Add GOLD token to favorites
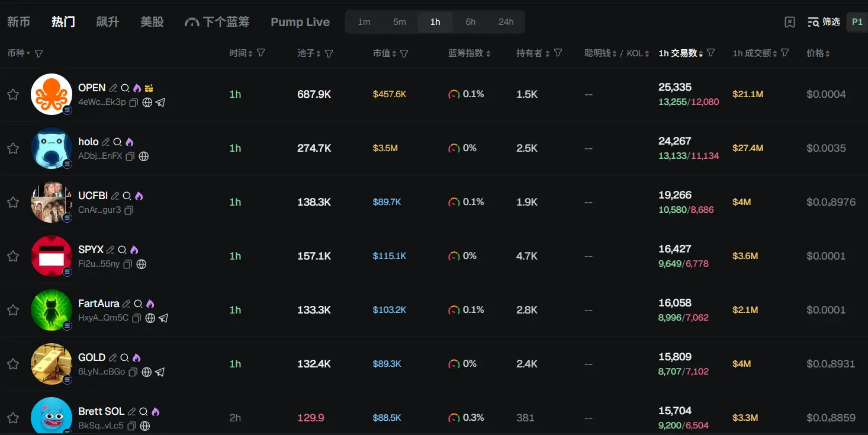868x435 pixels. [13, 364]
